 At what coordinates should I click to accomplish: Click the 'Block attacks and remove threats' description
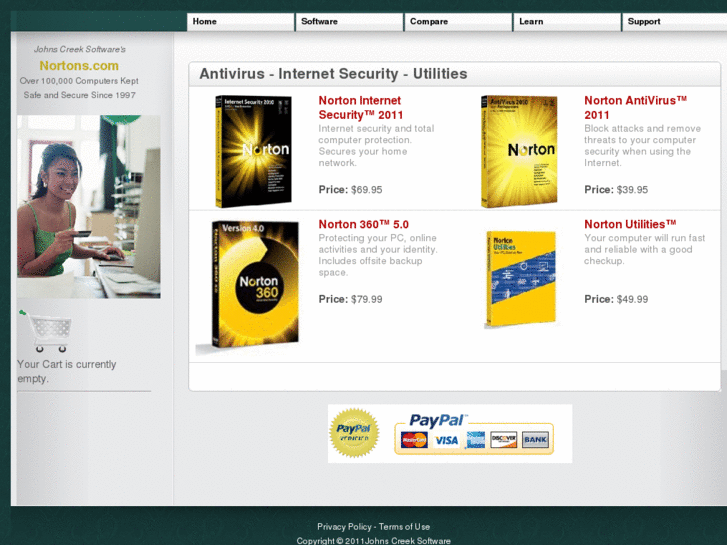[642, 146]
